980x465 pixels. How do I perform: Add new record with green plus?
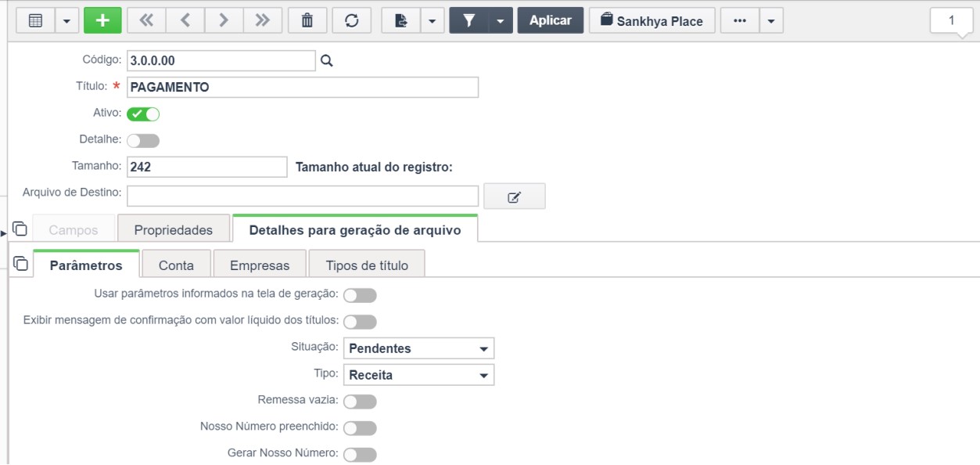(x=102, y=20)
